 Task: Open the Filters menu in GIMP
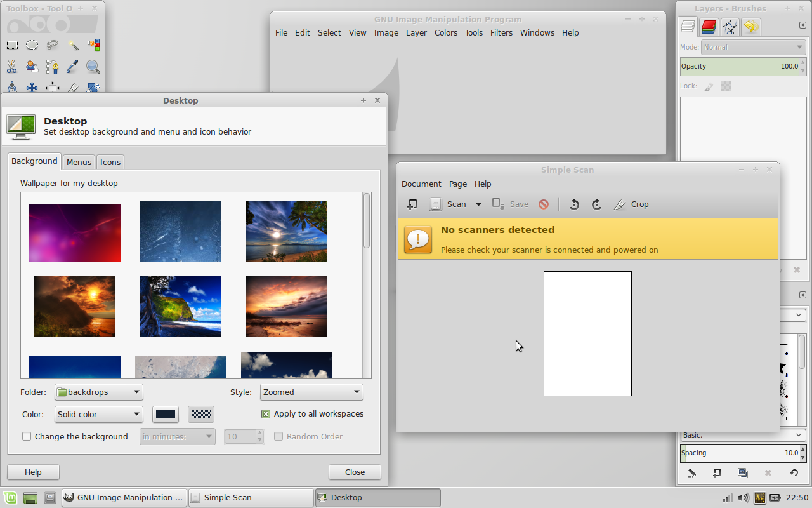point(501,32)
